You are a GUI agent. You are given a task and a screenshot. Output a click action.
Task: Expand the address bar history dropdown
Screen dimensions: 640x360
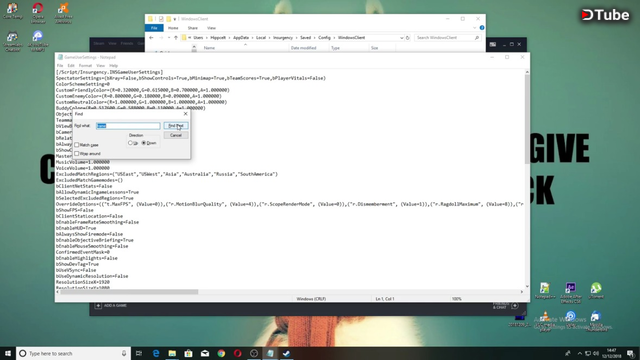pos(402,38)
